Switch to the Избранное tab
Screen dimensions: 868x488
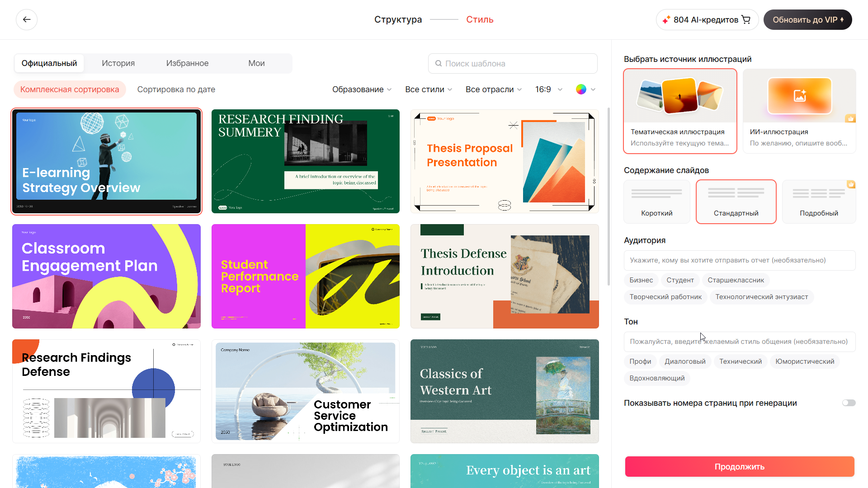coord(188,63)
